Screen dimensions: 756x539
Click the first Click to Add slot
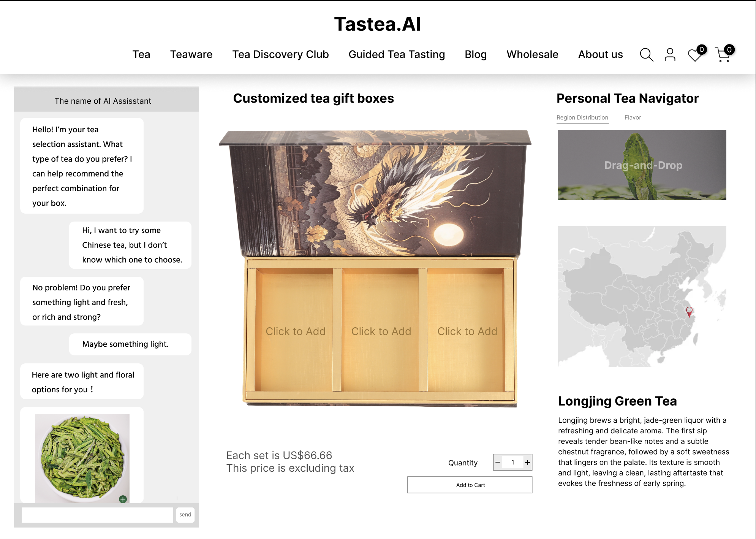click(296, 331)
